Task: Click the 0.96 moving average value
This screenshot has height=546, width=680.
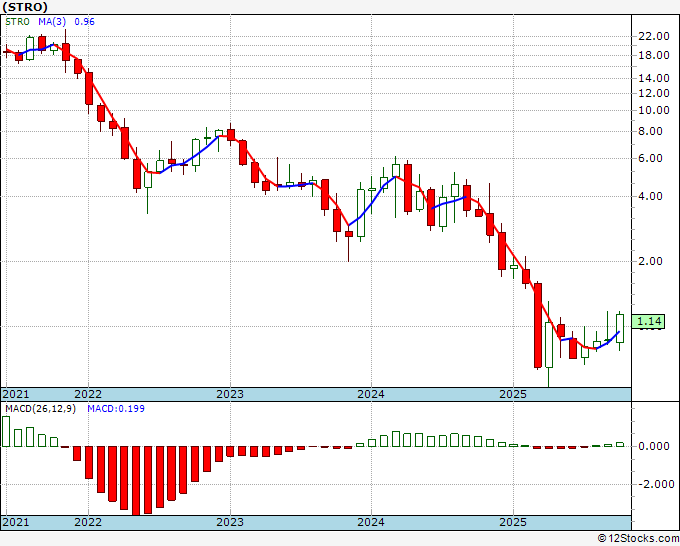Action: [84, 22]
